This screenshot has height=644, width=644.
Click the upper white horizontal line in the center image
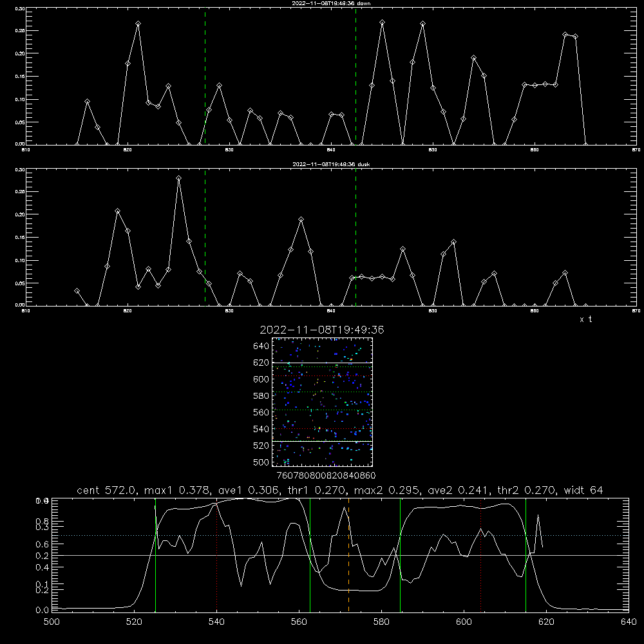(x=323, y=363)
